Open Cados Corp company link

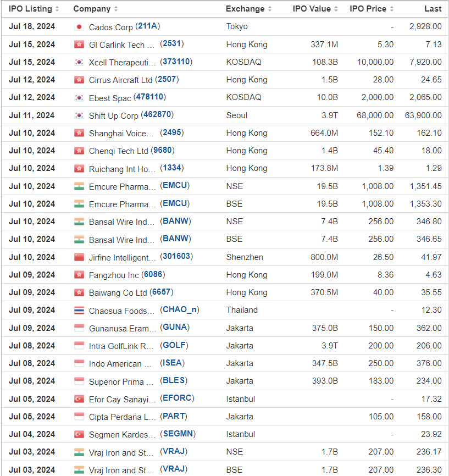coord(111,27)
